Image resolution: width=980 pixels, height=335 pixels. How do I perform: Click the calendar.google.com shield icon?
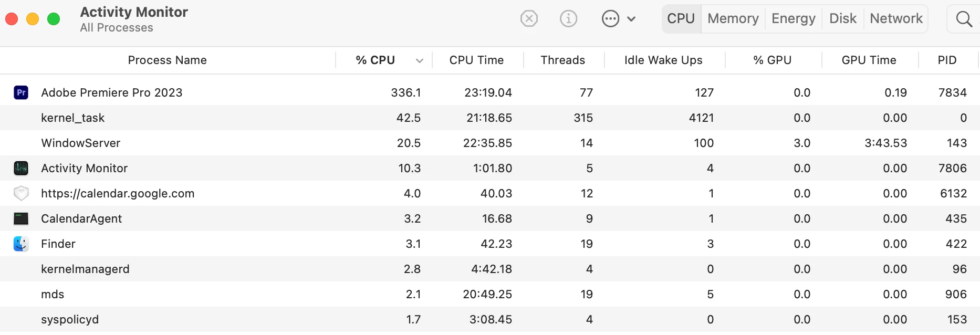[x=21, y=193]
